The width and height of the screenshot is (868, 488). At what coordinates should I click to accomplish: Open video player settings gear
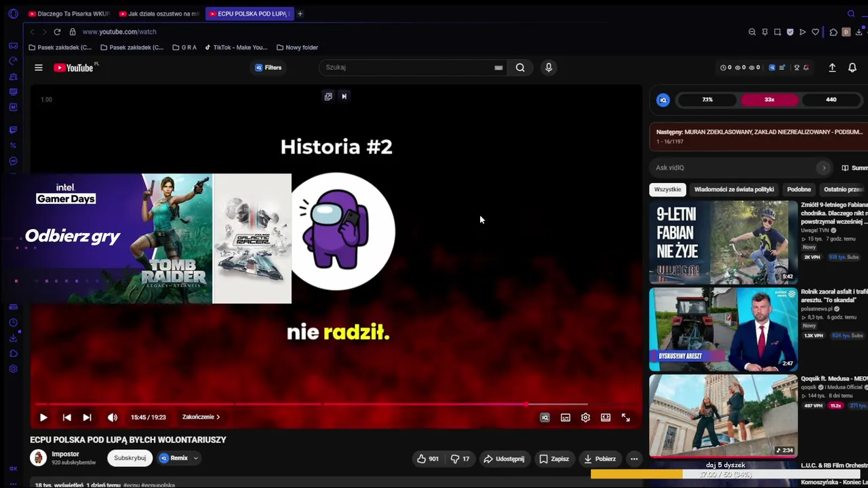(x=585, y=418)
